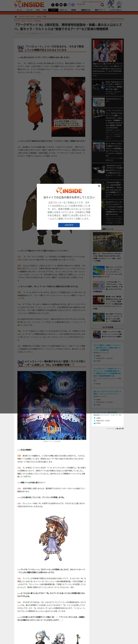Viewport: 138px width, 644px height.
Task: Open the PS5 navigation tab
Action: [x=38, y=10]
